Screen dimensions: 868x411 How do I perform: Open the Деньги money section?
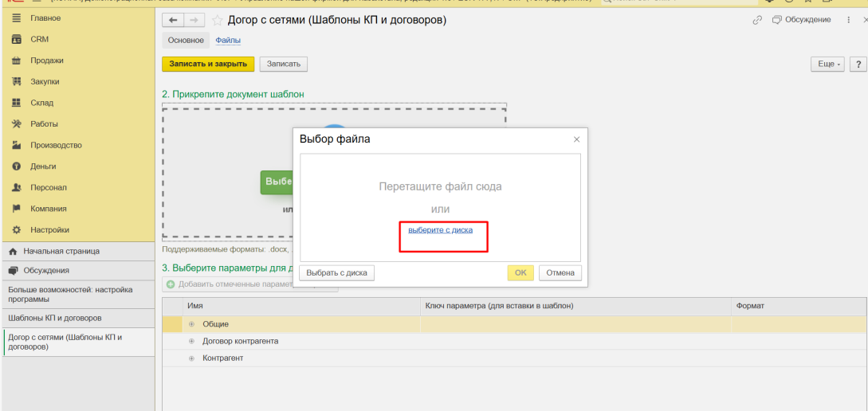[x=43, y=166]
